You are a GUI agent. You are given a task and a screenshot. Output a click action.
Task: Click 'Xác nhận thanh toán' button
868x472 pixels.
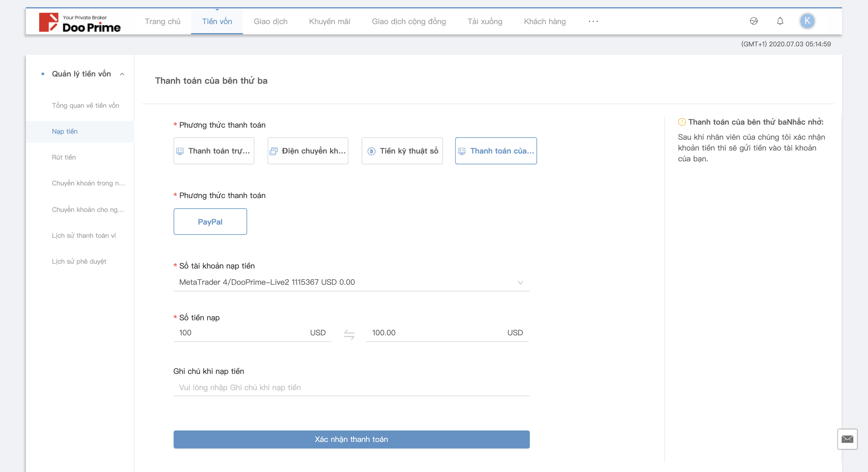click(351, 439)
